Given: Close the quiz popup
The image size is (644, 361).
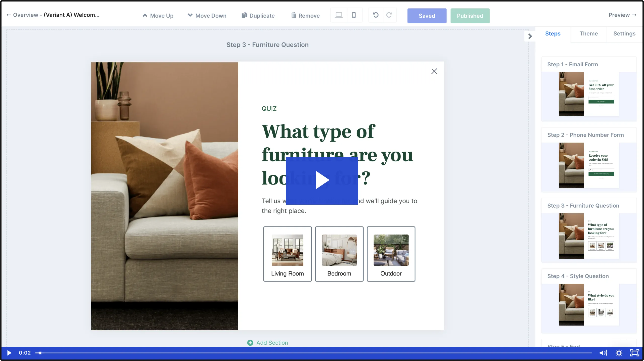Looking at the screenshot, I should pos(434,71).
